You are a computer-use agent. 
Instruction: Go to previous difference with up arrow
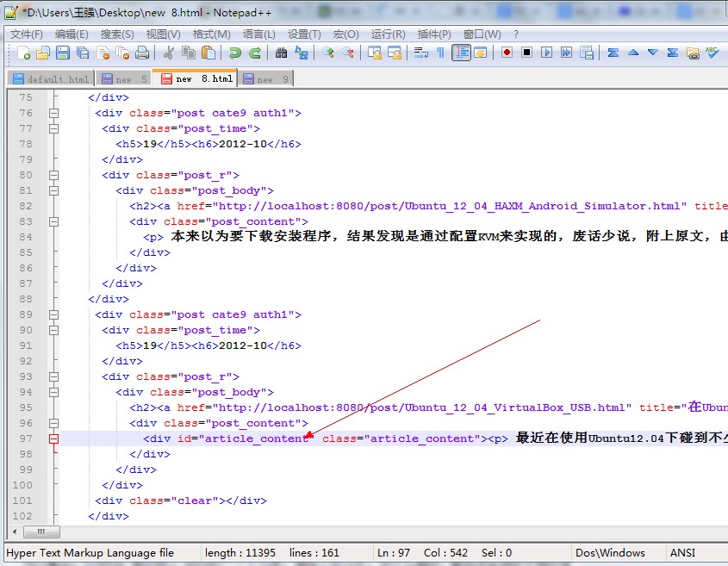(633, 53)
